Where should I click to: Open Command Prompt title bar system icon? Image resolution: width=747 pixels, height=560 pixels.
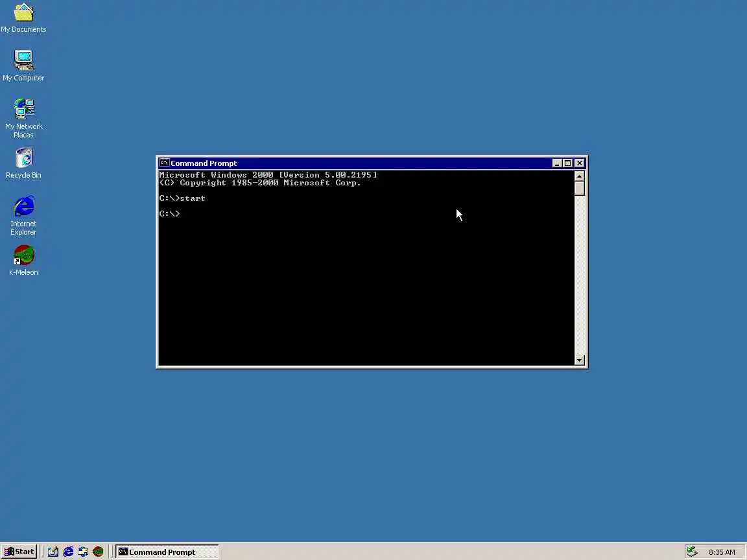point(164,163)
